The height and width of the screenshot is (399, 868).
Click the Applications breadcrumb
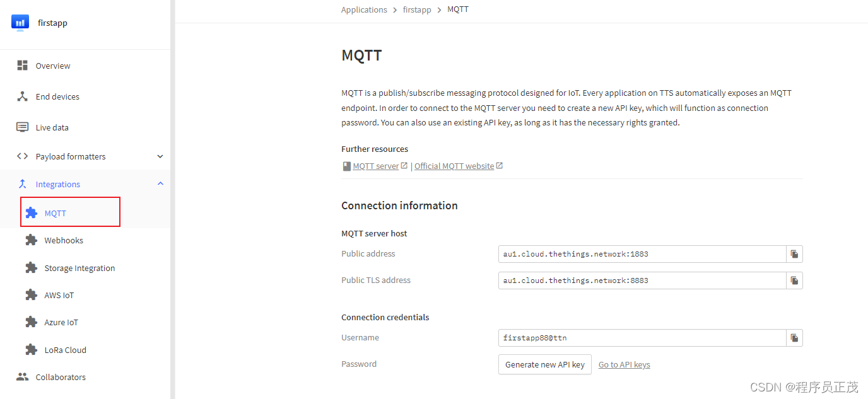[x=364, y=9]
